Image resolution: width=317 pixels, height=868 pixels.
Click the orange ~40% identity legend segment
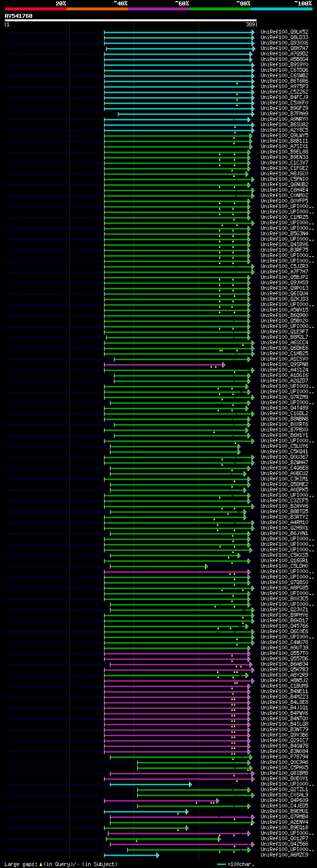tap(97, 9)
